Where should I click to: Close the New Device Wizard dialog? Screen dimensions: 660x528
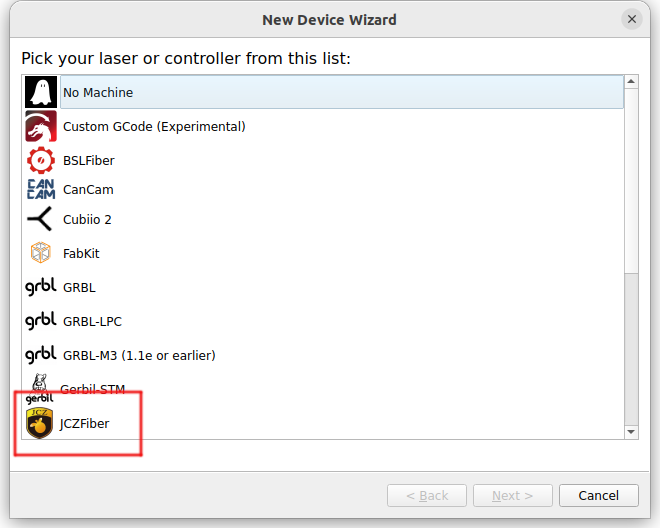[631, 19]
